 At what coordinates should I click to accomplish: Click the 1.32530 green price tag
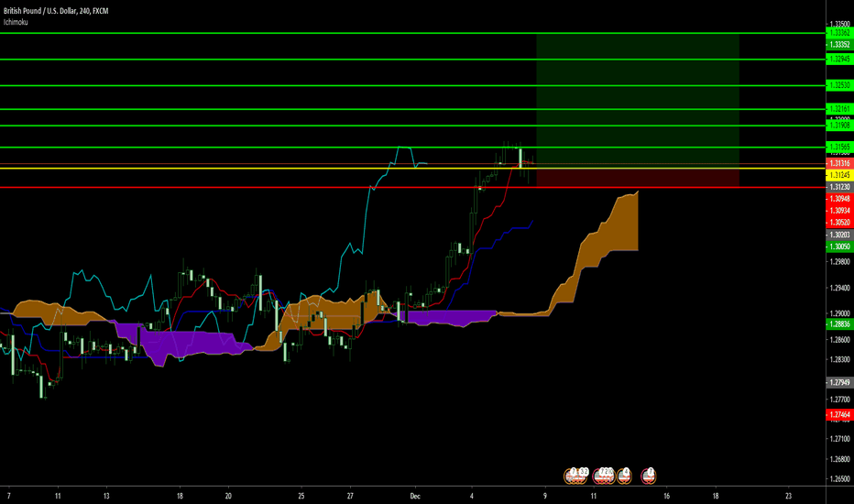(838, 85)
